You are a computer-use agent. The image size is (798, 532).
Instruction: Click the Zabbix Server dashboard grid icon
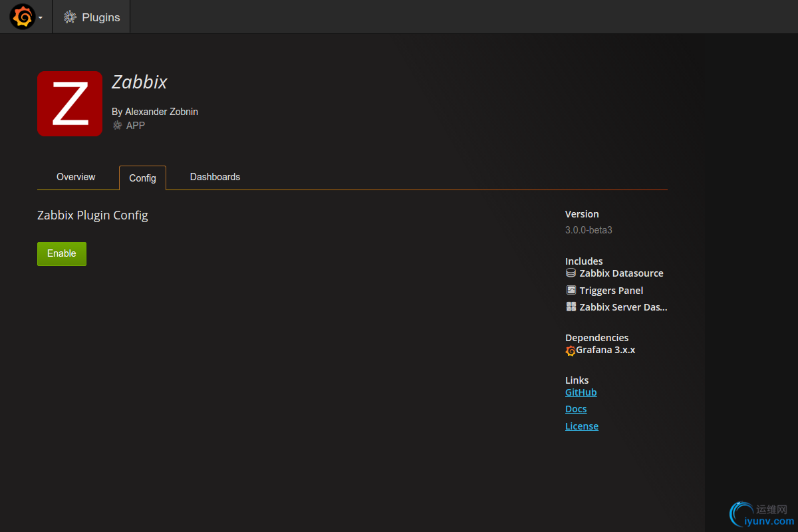571,307
